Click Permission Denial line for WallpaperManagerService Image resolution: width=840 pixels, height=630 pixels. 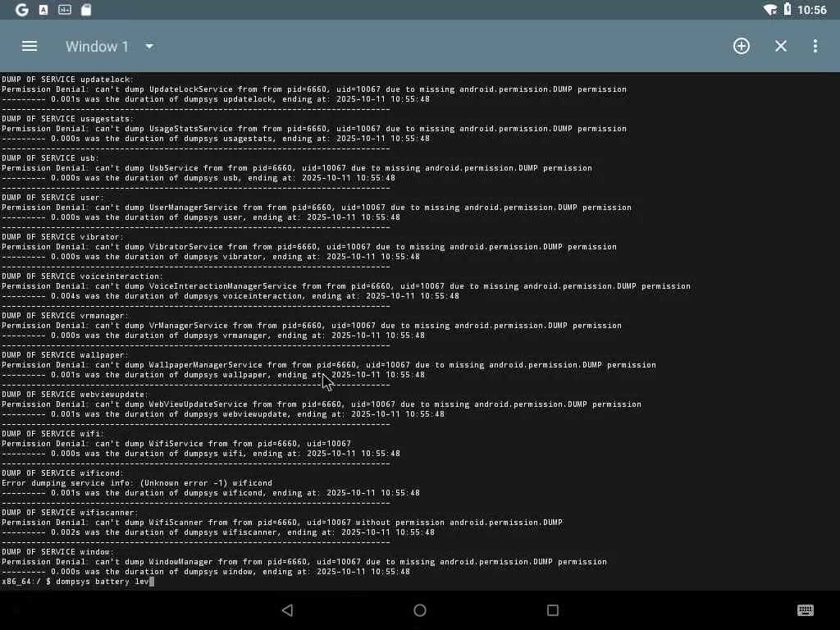coord(329,365)
